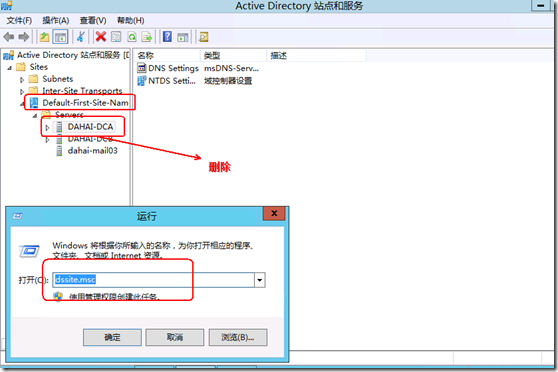Click the Forward arrow toolbar icon
558x372 pixels.
point(24,37)
